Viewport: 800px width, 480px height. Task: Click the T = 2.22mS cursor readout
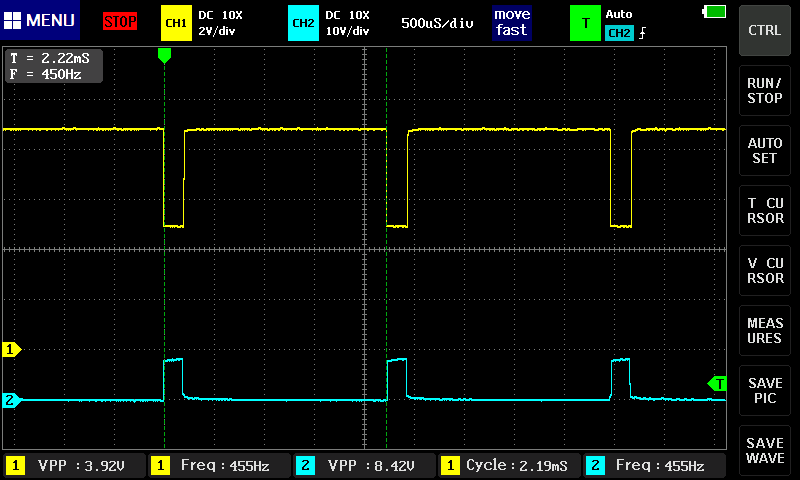50,58
